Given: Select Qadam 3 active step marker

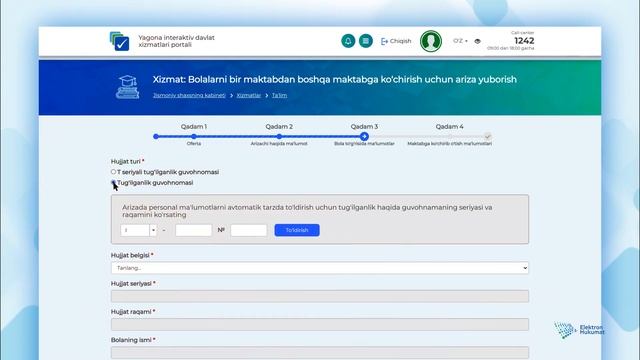Looking at the screenshot, I should (x=364, y=136).
